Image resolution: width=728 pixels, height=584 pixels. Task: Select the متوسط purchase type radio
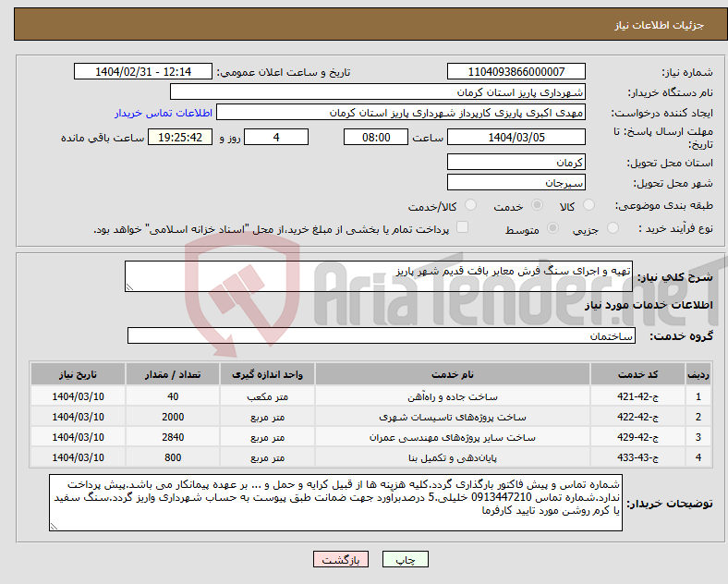point(553,228)
